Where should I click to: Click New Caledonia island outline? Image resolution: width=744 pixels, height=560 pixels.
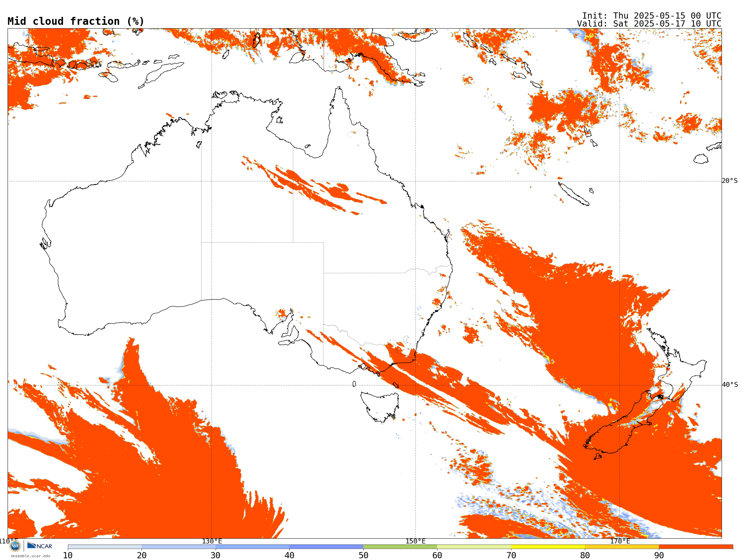[573, 194]
